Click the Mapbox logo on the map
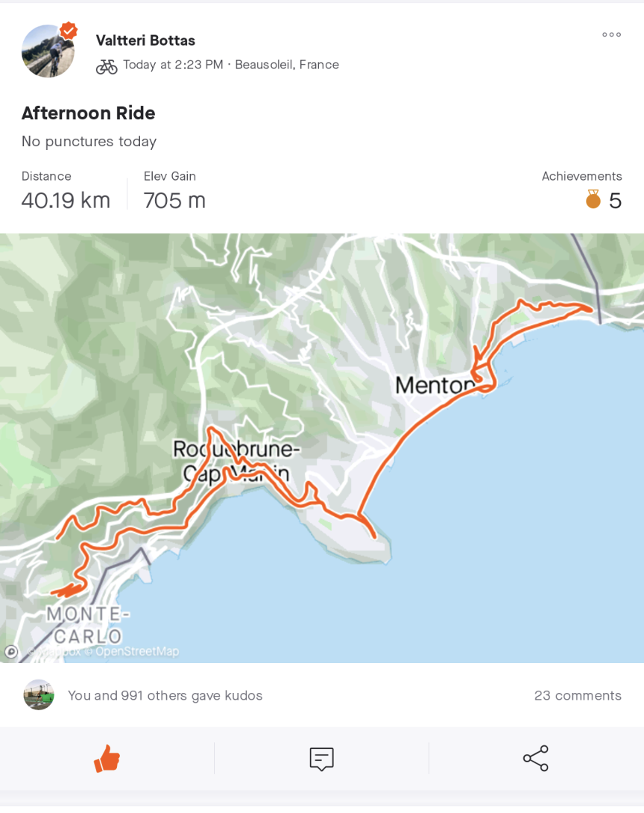Viewport: 644px width, 813px height. point(11,652)
